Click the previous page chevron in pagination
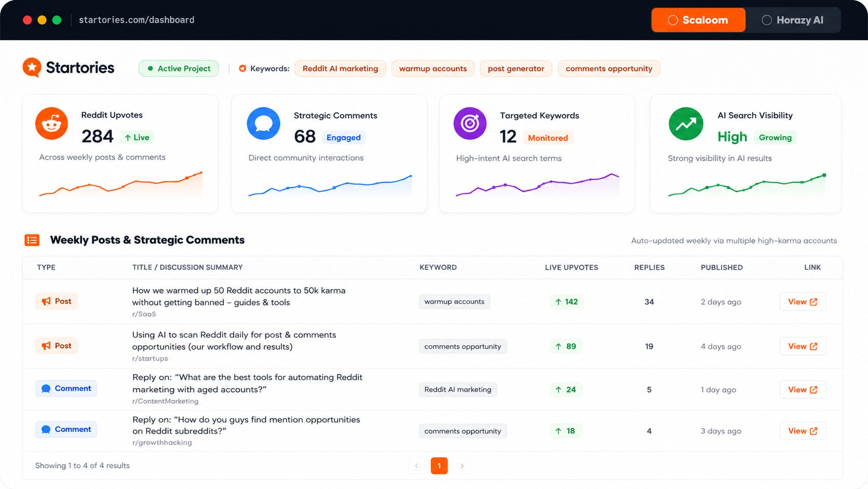The width and height of the screenshot is (868, 489). point(416,466)
